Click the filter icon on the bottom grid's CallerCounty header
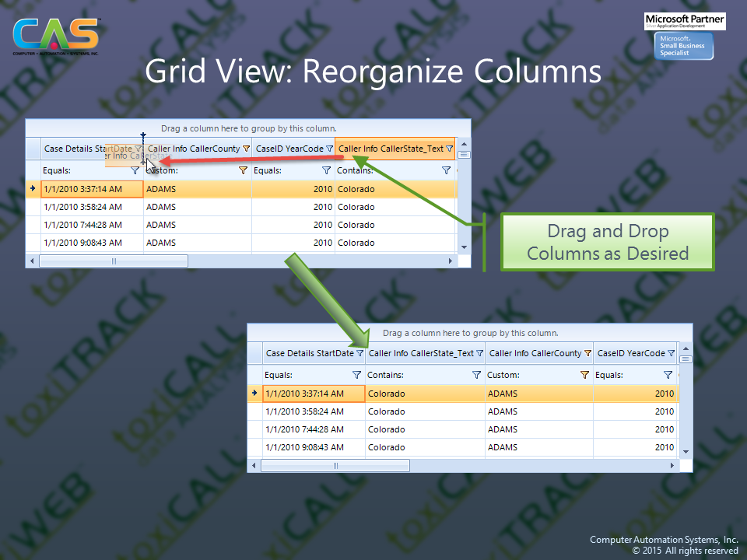 587,353
